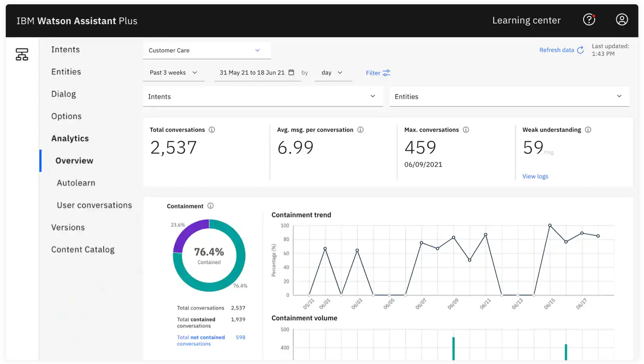Viewport: 644px width, 364px height.
Task: Click View logs link
Action: (535, 176)
